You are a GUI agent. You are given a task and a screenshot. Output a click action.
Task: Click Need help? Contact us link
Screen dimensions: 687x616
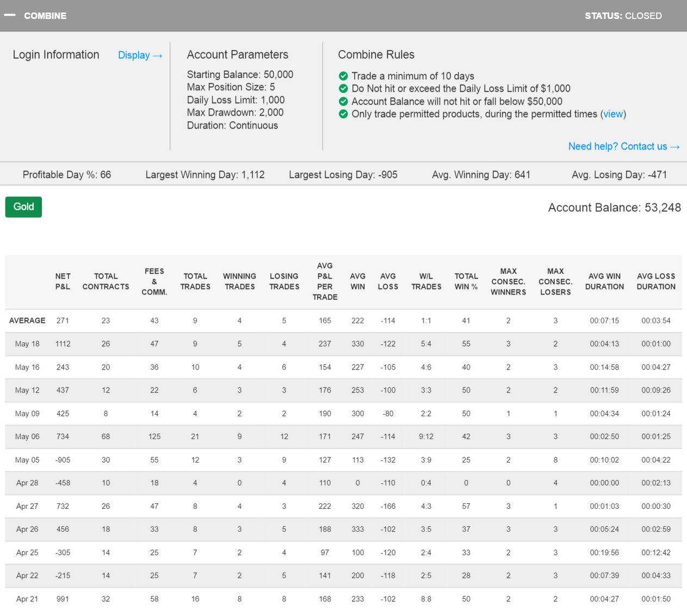[x=623, y=146]
